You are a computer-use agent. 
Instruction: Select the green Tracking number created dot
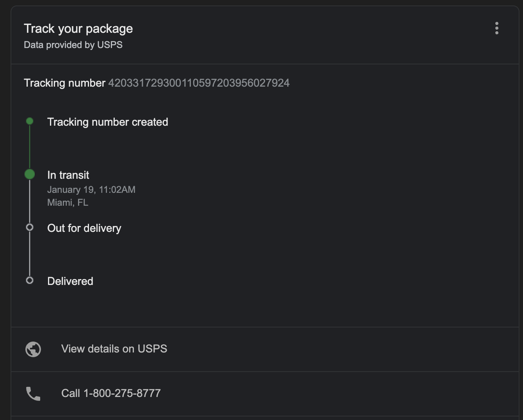[30, 121]
